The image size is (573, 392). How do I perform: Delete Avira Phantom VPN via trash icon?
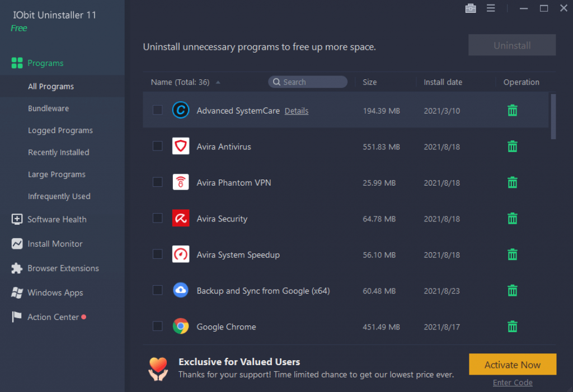click(512, 182)
